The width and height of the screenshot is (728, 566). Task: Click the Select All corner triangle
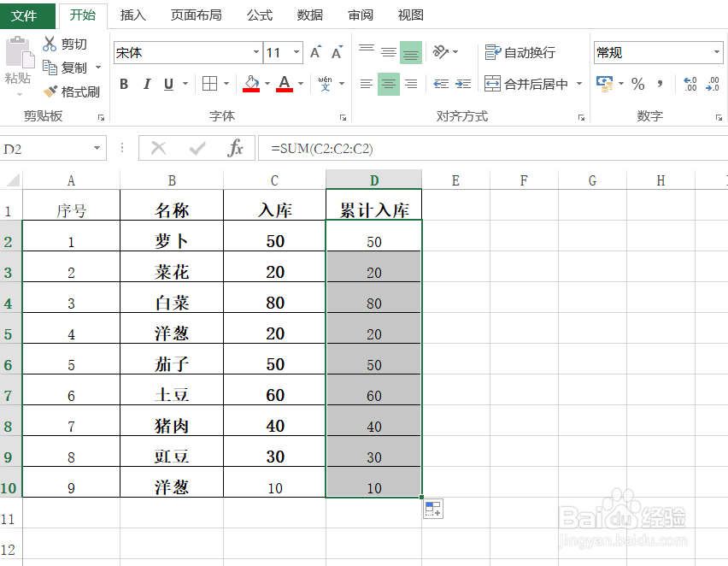click(13, 180)
